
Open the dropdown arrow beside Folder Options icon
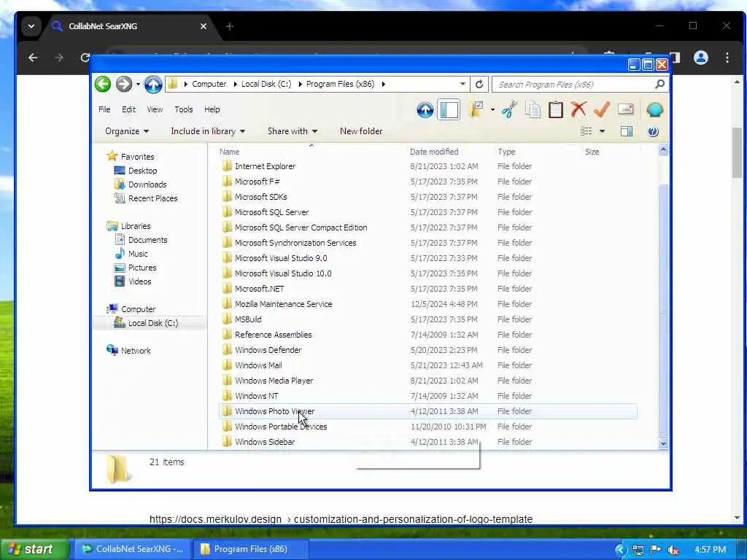492,110
